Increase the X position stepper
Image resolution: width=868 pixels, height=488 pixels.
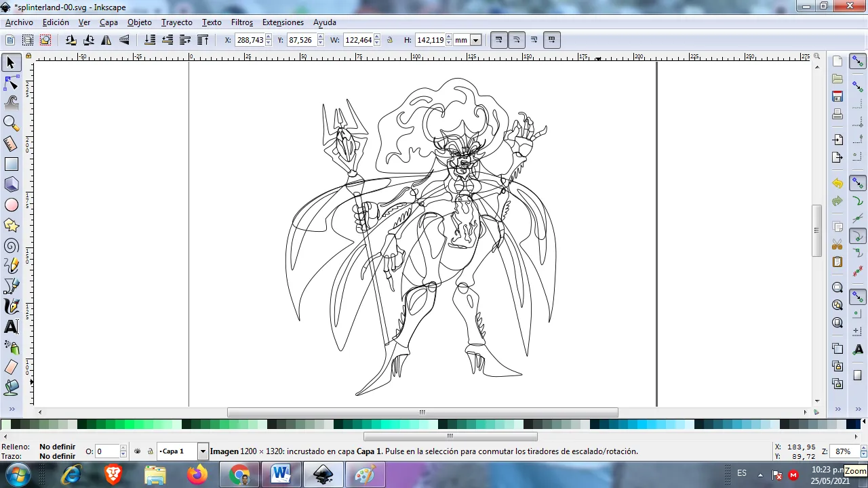(x=269, y=37)
